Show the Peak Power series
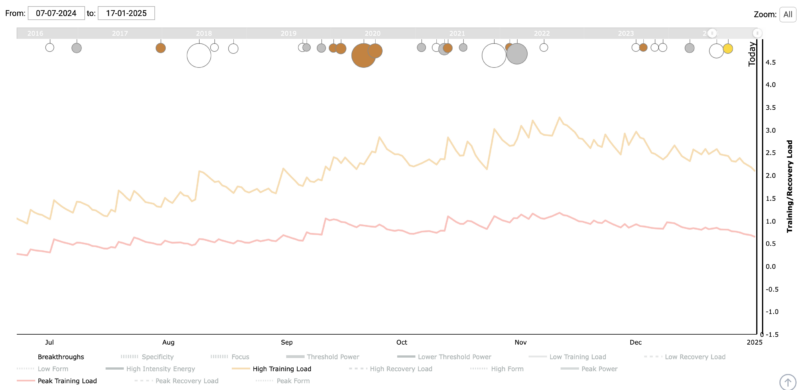The image size is (800, 390). coord(589,369)
